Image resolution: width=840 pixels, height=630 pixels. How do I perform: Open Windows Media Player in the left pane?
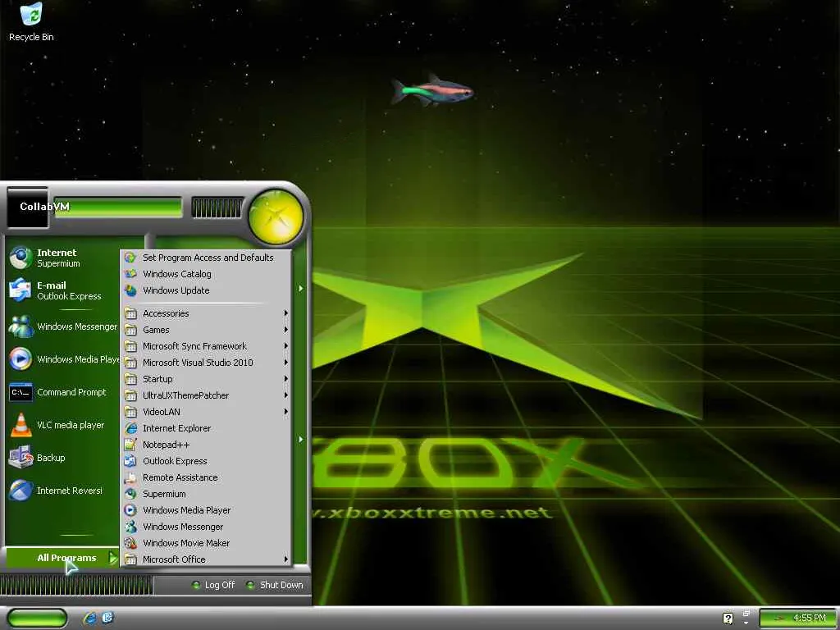[x=62, y=359]
